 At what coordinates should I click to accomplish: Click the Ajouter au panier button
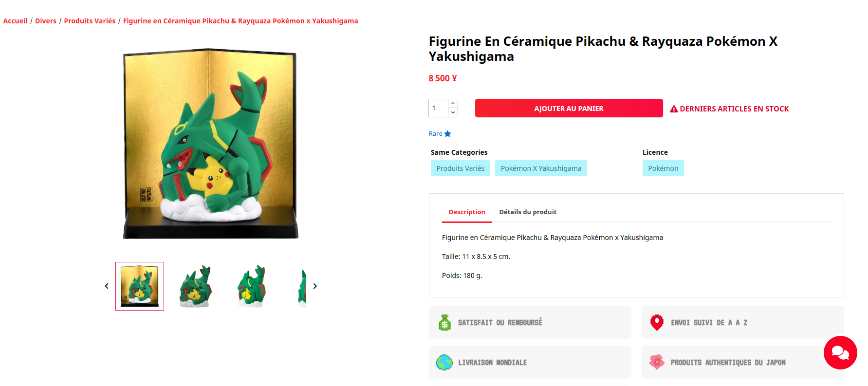pyautogui.click(x=569, y=108)
